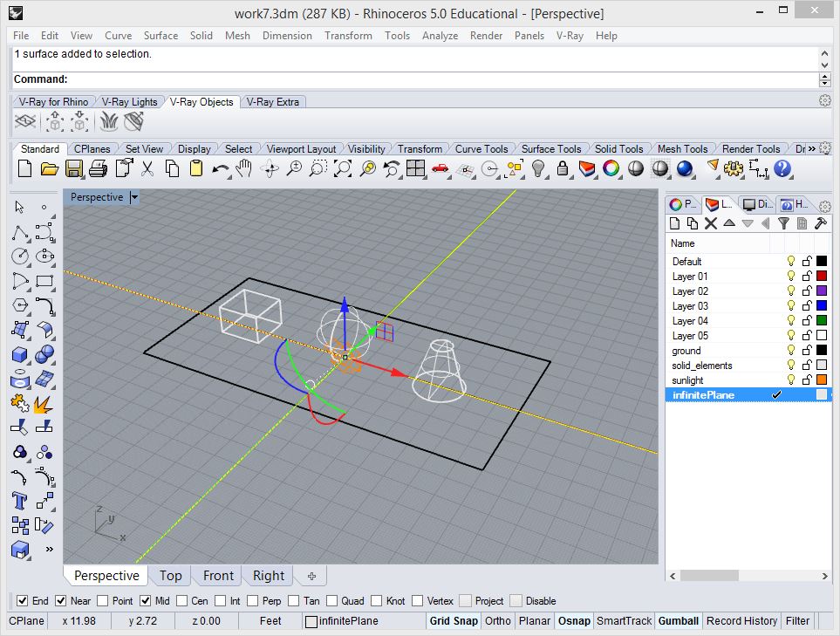
Task: Open the Perspective viewport dropdown arrow
Action: click(x=134, y=197)
